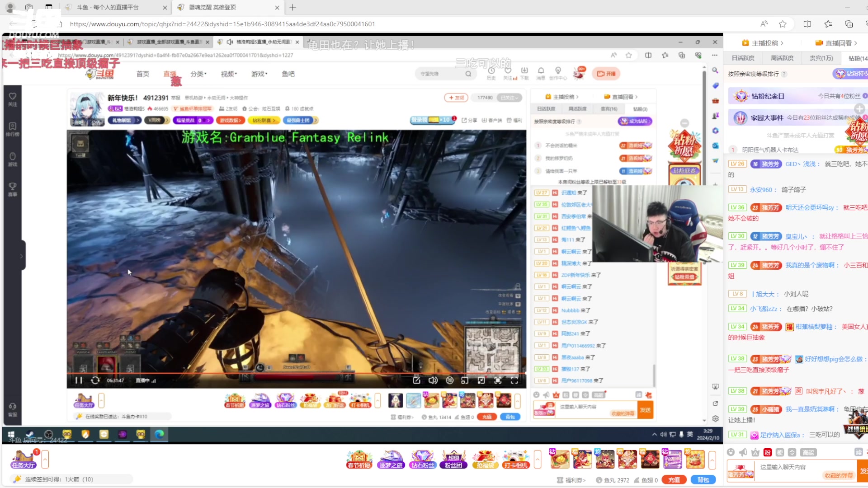The width and height of the screenshot is (868, 488).
Task: Open the 家园大事件 banner
Action: click(x=797, y=117)
